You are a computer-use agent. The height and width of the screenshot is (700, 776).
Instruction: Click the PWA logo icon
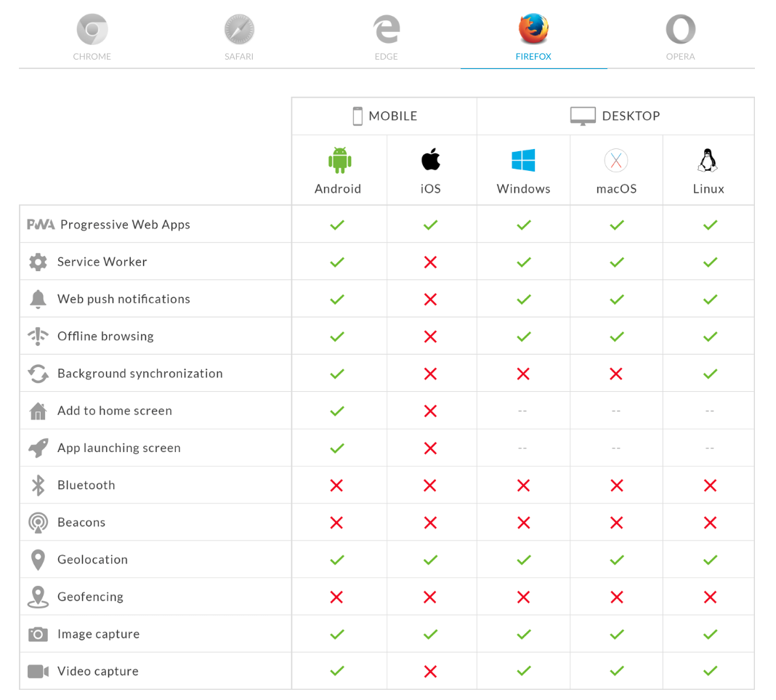pos(41,225)
